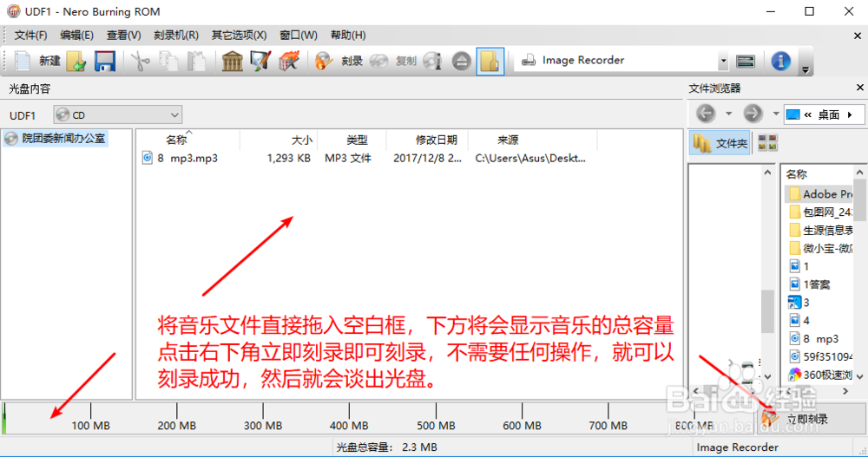Select the Adobe Pr folder in browser
Image resolution: width=868 pixels, height=457 pixels.
coord(819,193)
